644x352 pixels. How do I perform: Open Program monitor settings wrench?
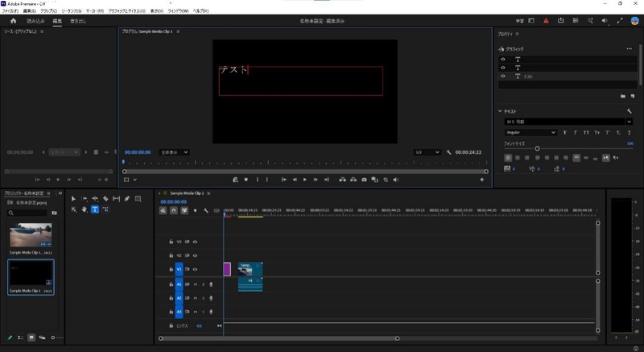click(449, 152)
